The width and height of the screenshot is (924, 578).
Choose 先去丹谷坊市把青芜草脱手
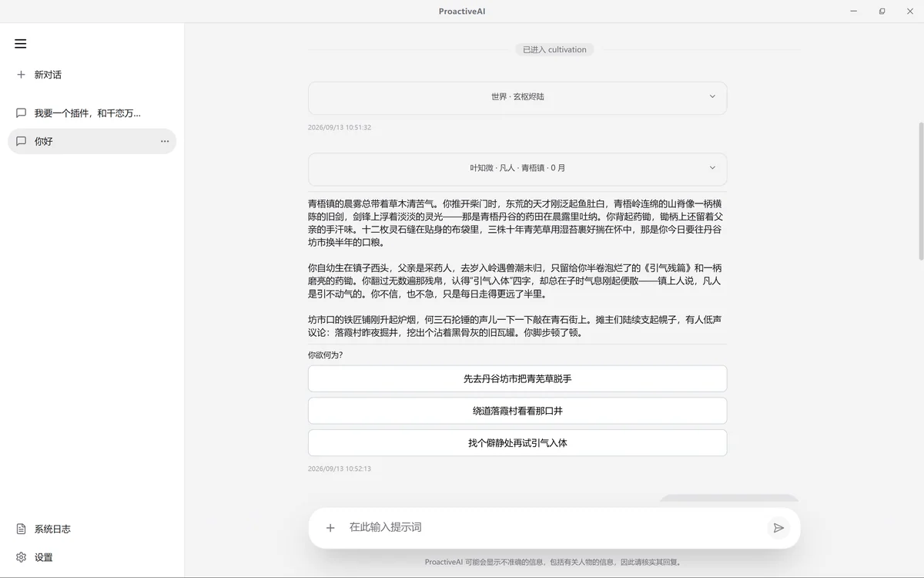tap(517, 378)
